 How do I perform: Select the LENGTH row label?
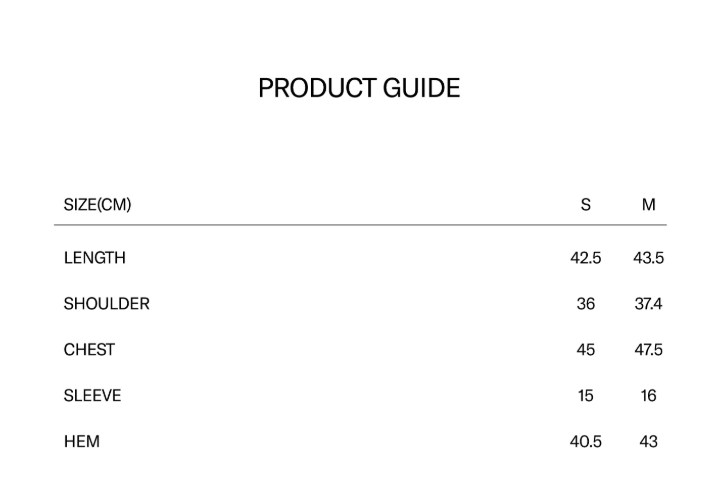tap(94, 258)
